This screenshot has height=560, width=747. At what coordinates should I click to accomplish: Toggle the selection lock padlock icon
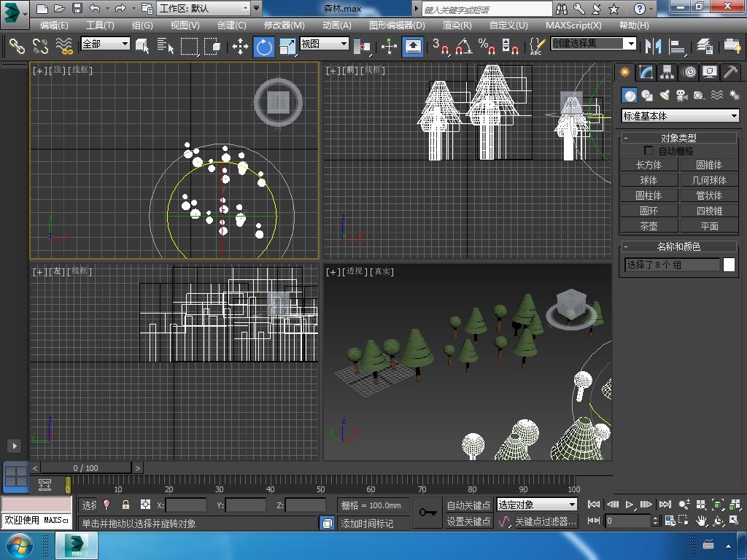coord(125,505)
